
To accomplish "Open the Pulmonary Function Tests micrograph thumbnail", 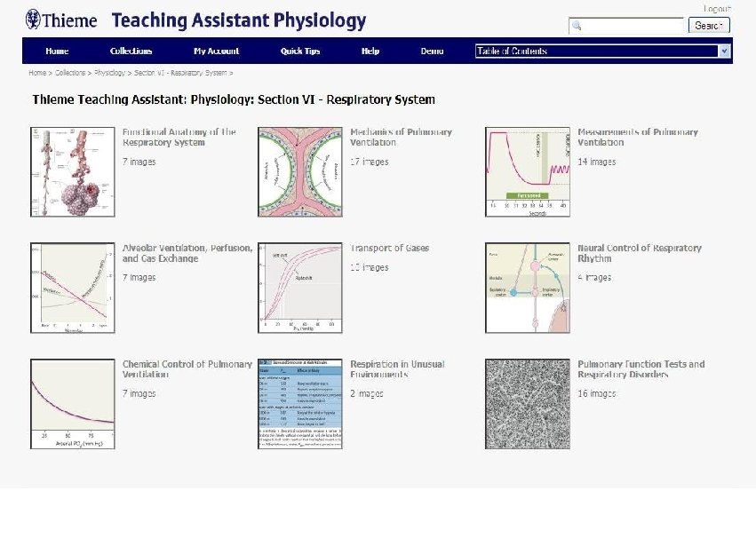I will click(x=528, y=404).
